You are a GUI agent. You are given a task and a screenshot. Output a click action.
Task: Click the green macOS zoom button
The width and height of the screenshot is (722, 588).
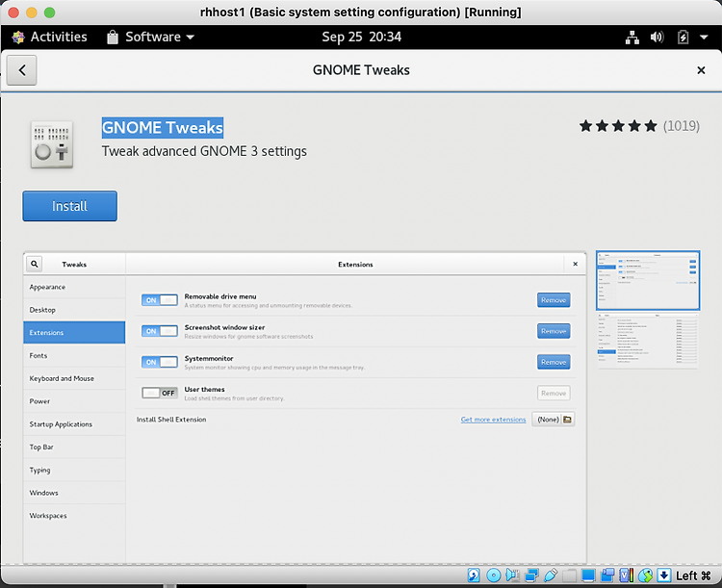click(49, 13)
